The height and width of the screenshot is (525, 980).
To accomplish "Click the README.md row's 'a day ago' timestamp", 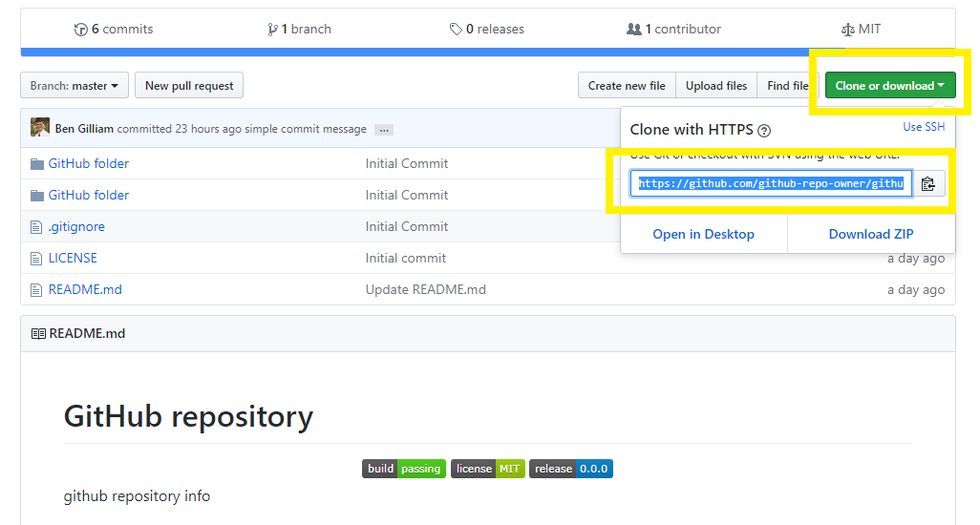I will point(916,289).
